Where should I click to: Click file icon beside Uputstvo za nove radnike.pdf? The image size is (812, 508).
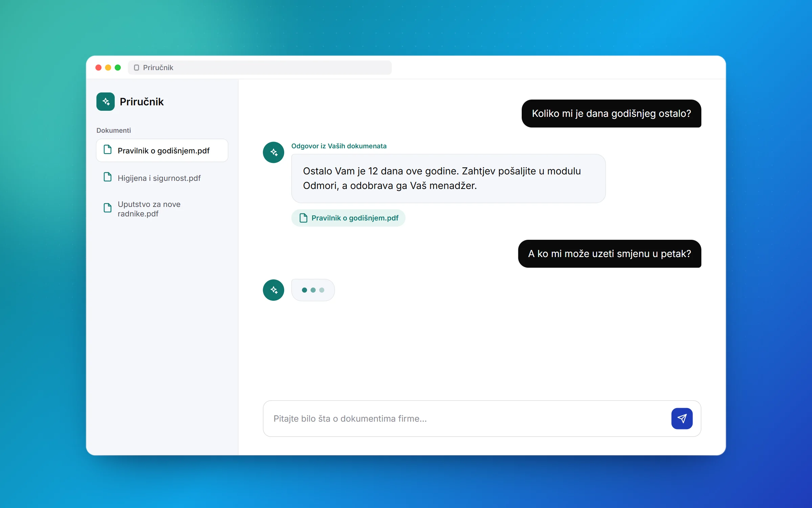tap(108, 208)
